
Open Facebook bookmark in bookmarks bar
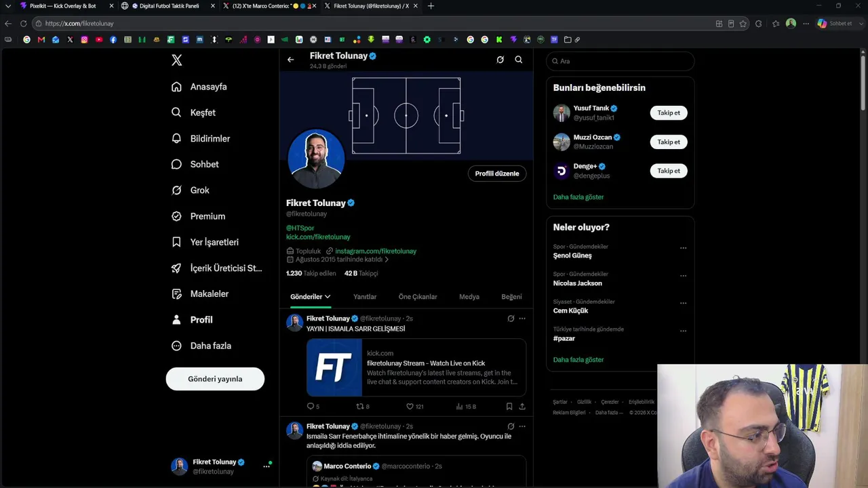click(x=113, y=39)
